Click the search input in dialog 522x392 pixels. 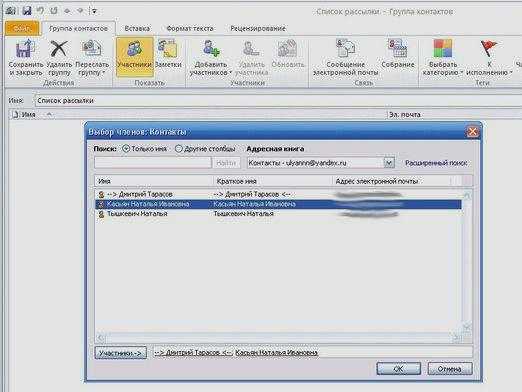coord(153,163)
